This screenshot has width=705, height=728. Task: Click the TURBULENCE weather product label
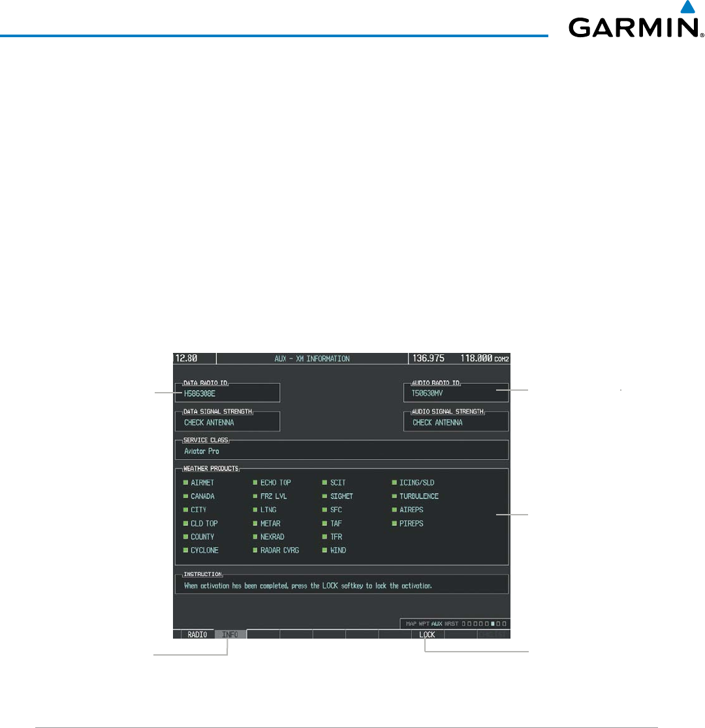pyautogui.click(x=418, y=496)
